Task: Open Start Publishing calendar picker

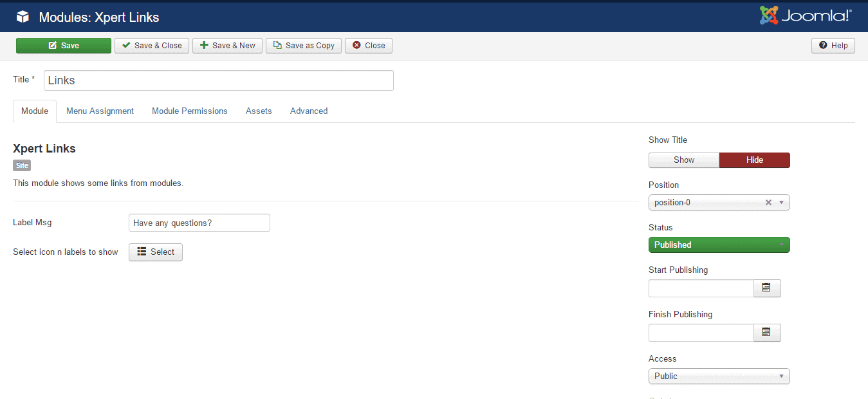Action: pyautogui.click(x=766, y=288)
